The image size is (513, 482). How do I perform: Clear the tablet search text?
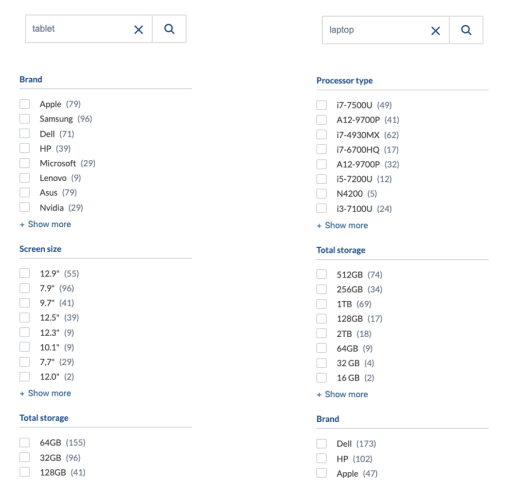tap(138, 30)
